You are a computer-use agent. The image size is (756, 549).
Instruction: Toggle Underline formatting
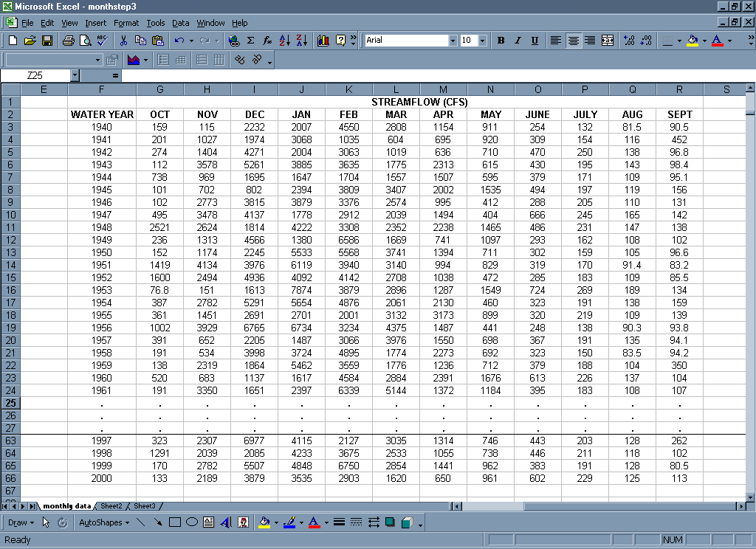coord(535,41)
